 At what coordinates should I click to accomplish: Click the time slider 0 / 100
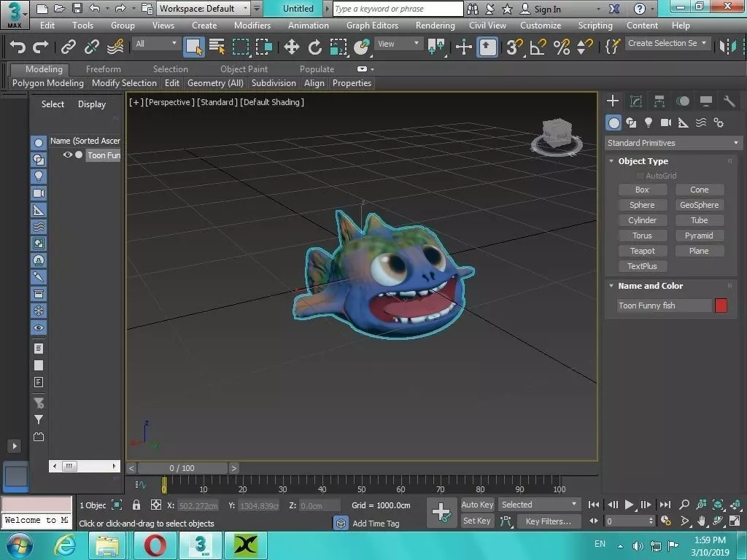click(182, 468)
